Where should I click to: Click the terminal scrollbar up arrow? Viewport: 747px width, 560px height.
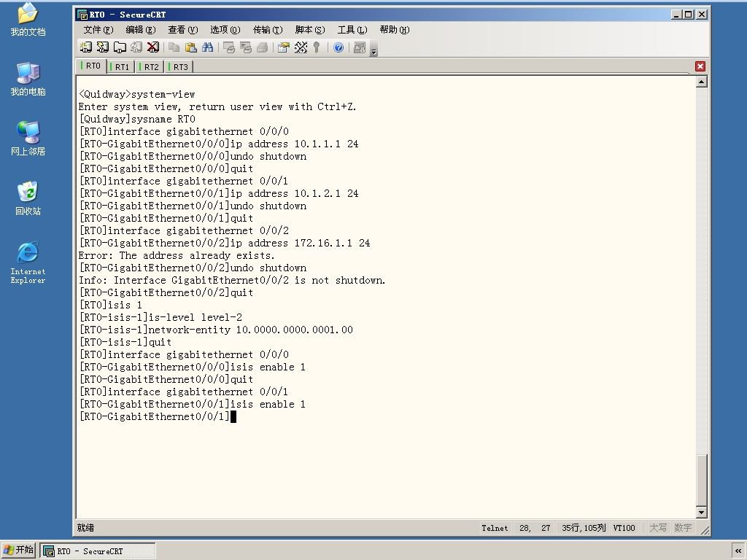click(x=701, y=82)
